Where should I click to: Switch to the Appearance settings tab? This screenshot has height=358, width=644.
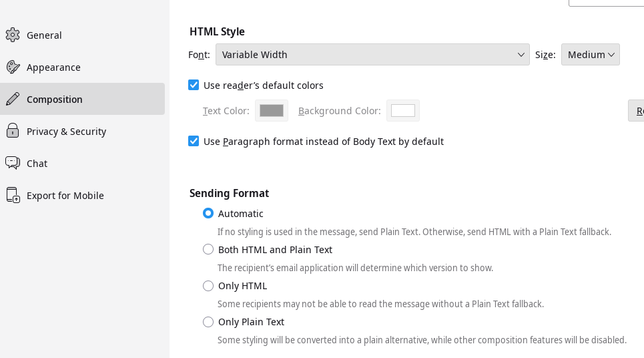pos(82,67)
